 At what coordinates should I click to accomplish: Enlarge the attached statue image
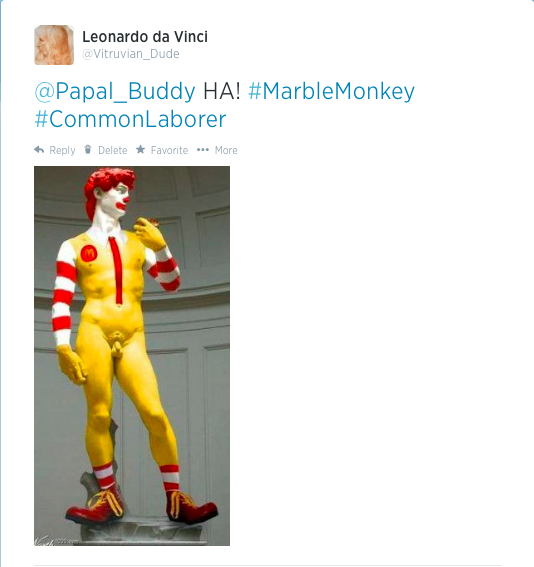click(x=132, y=356)
